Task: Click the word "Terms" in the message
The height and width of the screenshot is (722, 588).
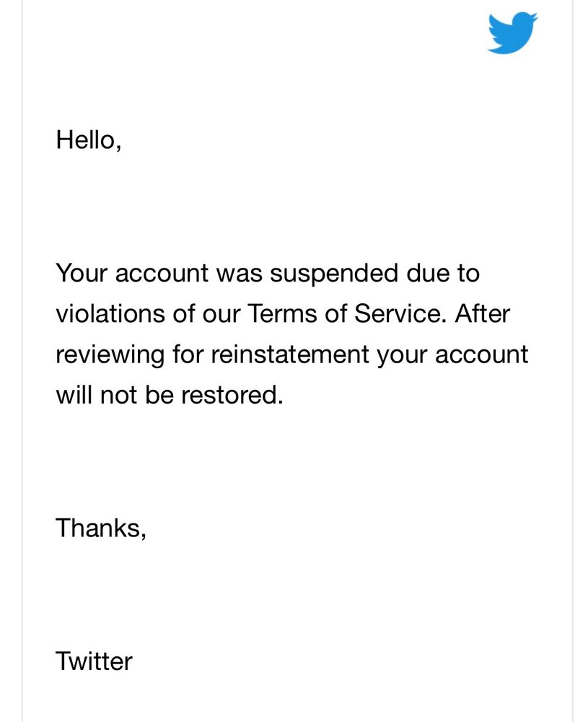Action: pyautogui.click(x=282, y=313)
